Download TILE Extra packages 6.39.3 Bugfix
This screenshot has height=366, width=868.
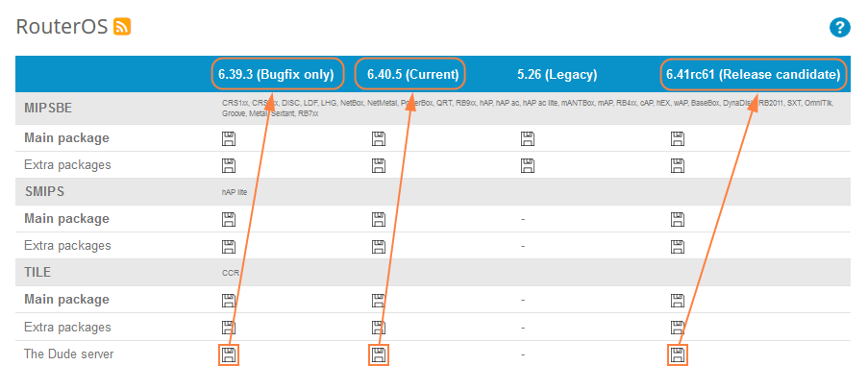click(x=229, y=327)
